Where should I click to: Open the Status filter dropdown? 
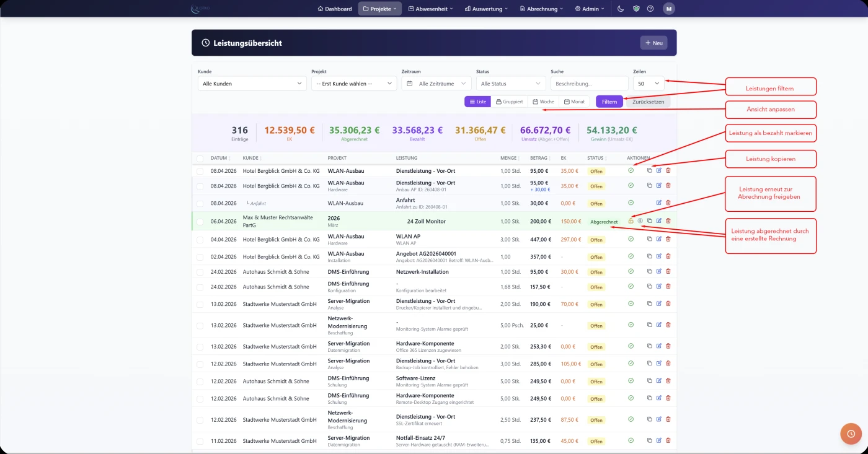pos(510,84)
